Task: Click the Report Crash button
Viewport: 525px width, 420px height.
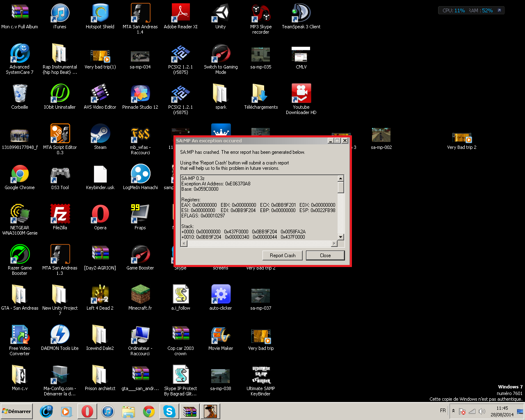Action: (x=283, y=256)
